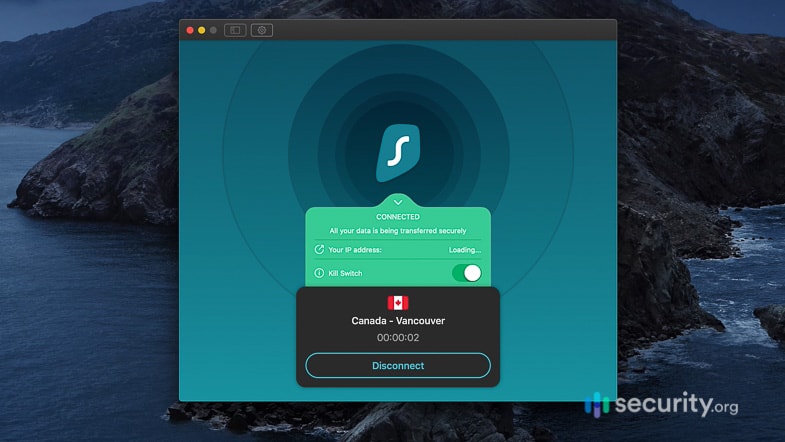Collapse the connection details with the chevron

[x=398, y=202]
